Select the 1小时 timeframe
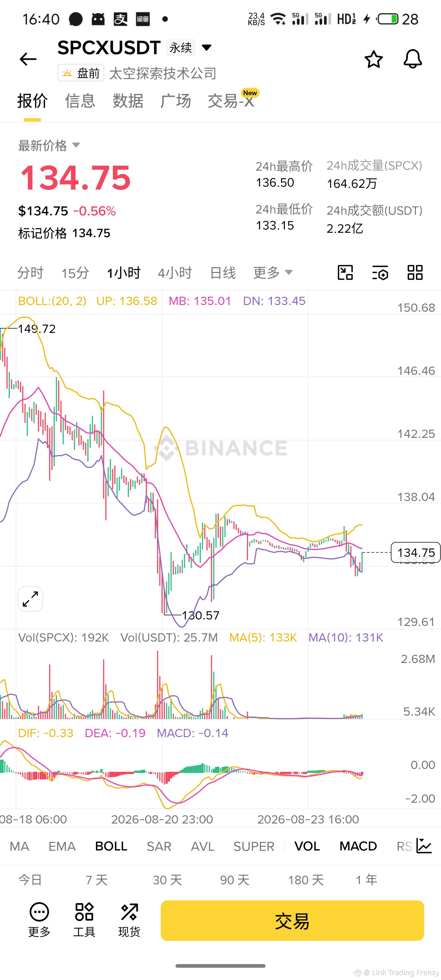This screenshot has height=980, width=441. pos(124,273)
